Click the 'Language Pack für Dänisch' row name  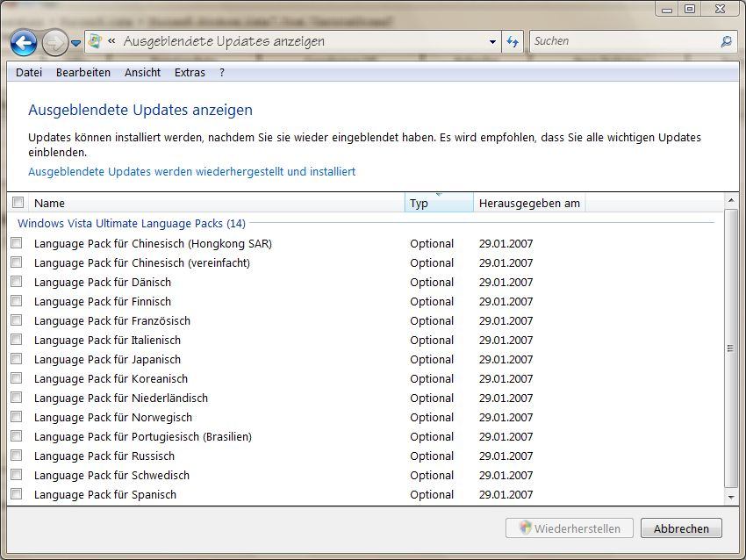click(x=103, y=282)
